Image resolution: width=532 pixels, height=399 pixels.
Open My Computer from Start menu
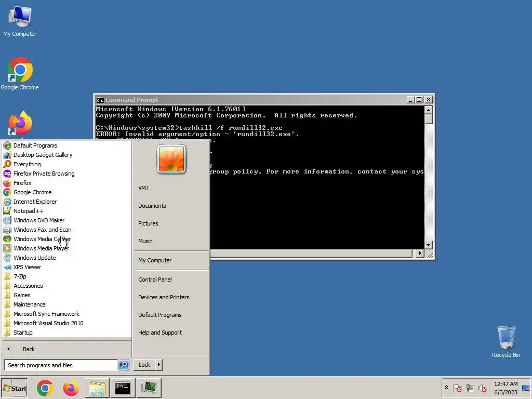(x=155, y=261)
